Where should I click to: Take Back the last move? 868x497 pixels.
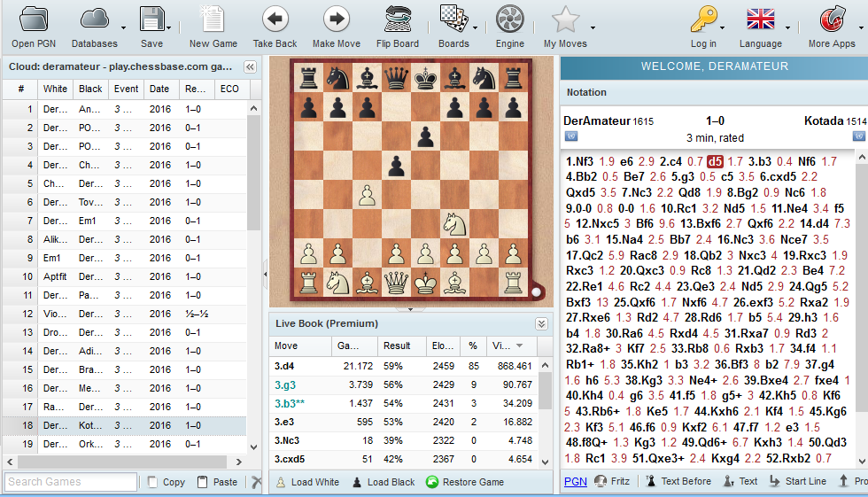(x=275, y=27)
